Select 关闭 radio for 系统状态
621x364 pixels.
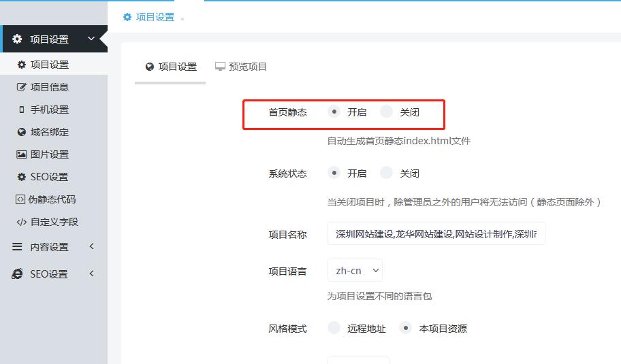(x=387, y=173)
